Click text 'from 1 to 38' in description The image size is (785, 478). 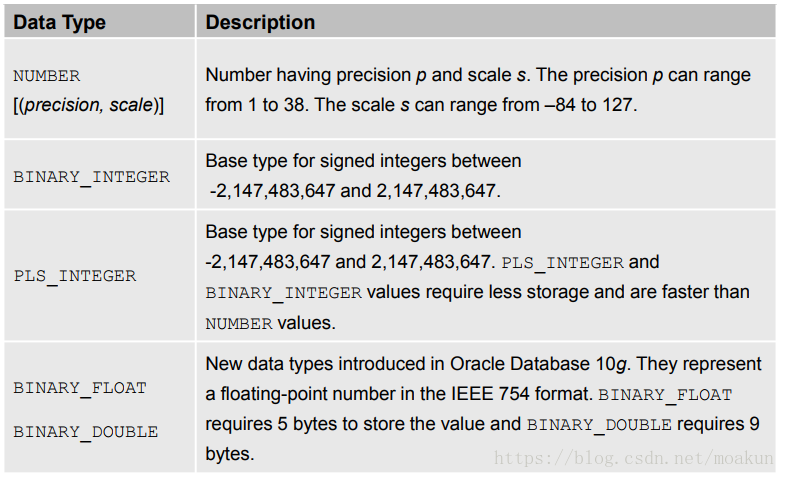[x=255, y=105]
